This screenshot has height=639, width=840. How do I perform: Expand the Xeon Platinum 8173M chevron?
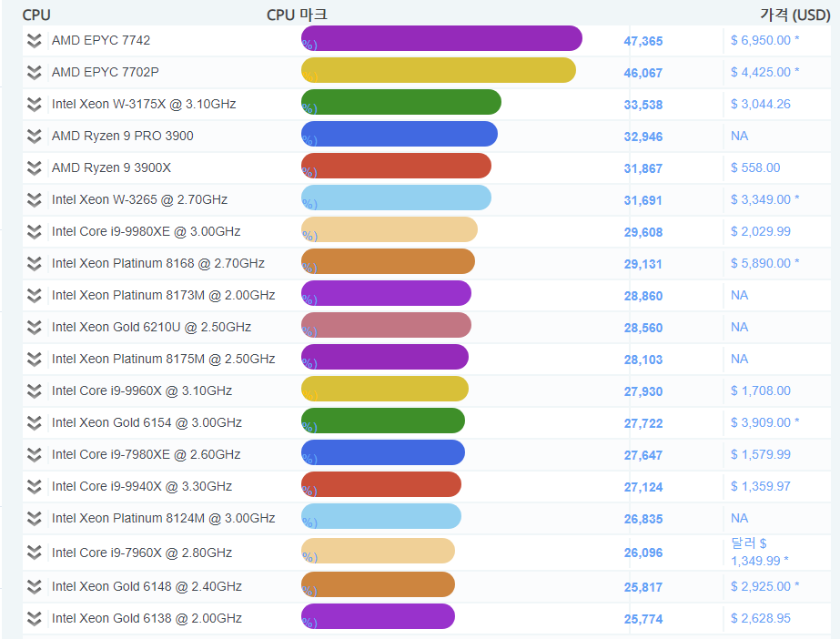(35, 296)
